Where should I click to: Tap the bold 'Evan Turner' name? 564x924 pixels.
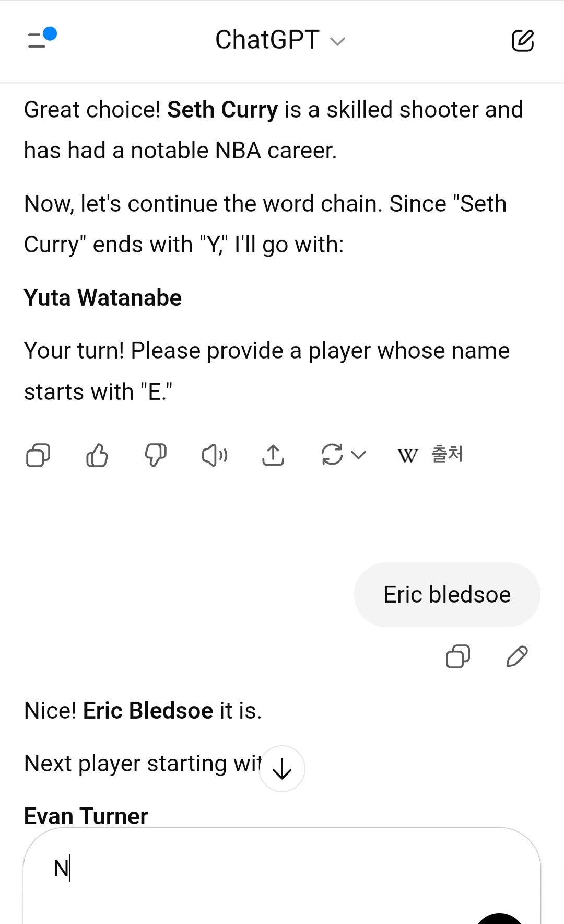point(86,815)
